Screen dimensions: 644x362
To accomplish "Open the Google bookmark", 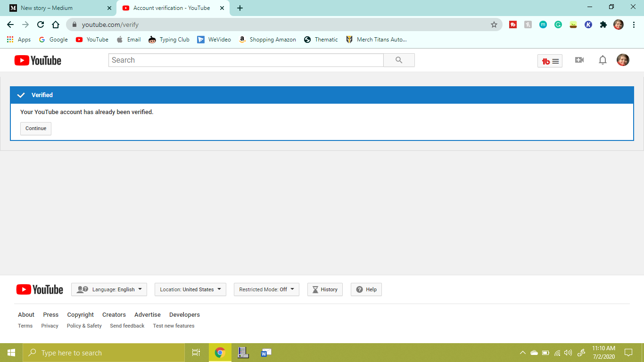I will (x=53, y=40).
